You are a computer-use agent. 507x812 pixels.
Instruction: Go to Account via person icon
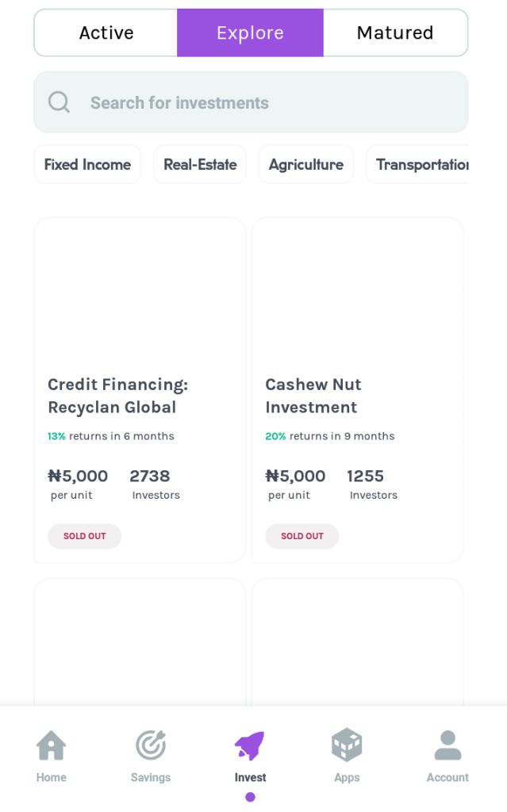click(x=447, y=745)
